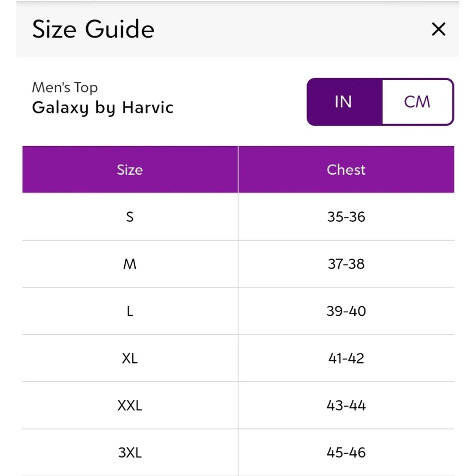Click the 37-38 chest measurement
This screenshot has width=476, height=476.
coord(346,264)
